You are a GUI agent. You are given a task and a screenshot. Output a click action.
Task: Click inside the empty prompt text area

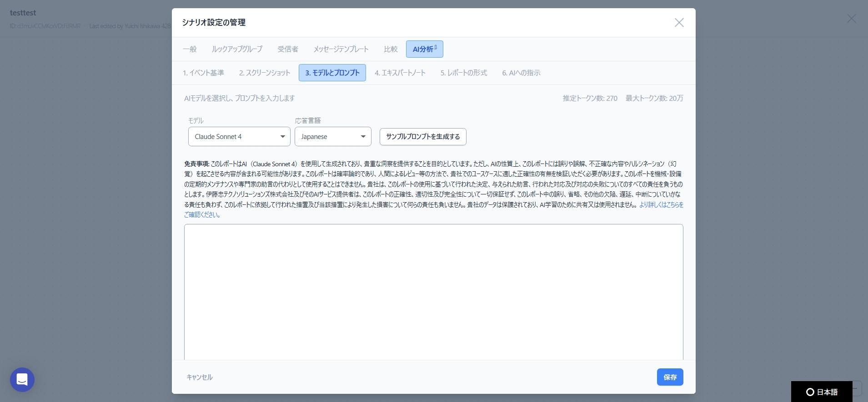pos(433,291)
